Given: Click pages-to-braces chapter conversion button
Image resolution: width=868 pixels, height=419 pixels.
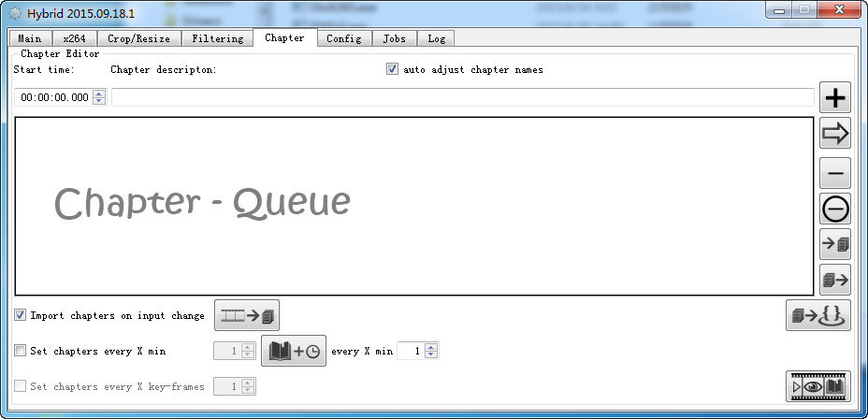Looking at the screenshot, I should coord(818,315).
